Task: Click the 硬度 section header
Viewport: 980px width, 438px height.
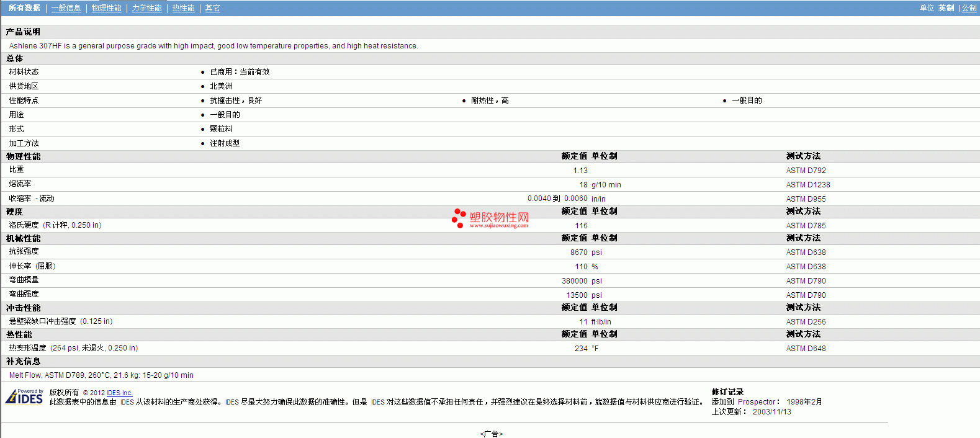Action: point(15,212)
